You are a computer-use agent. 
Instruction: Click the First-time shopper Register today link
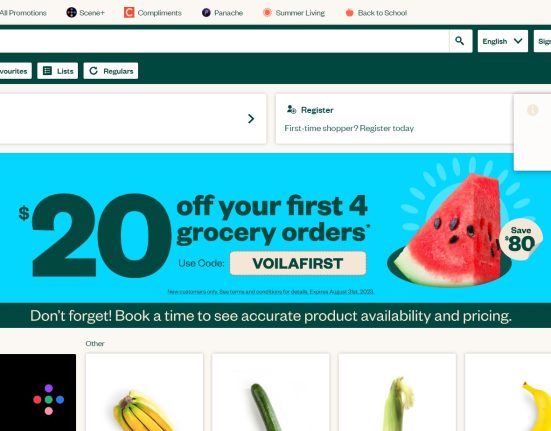coord(349,128)
